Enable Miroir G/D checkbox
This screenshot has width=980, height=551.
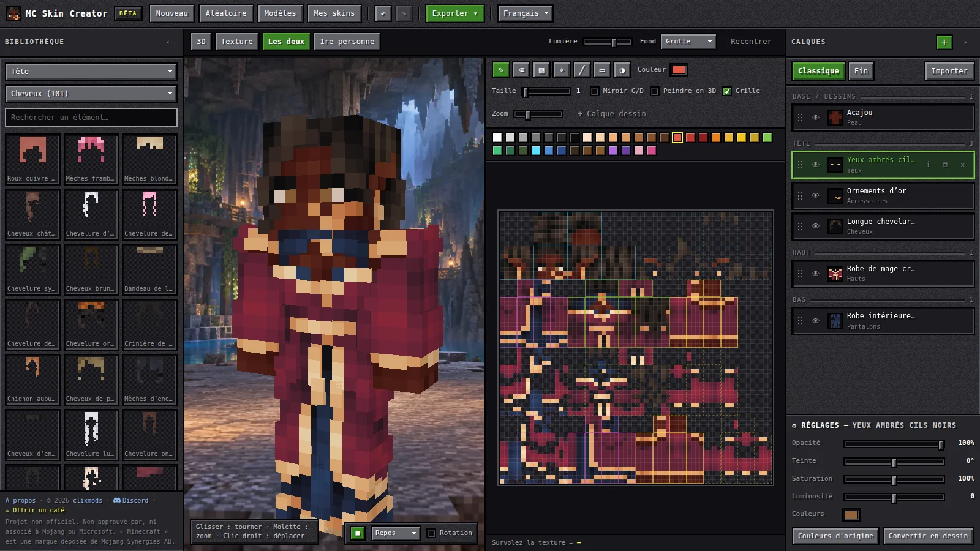(x=594, y=91)
